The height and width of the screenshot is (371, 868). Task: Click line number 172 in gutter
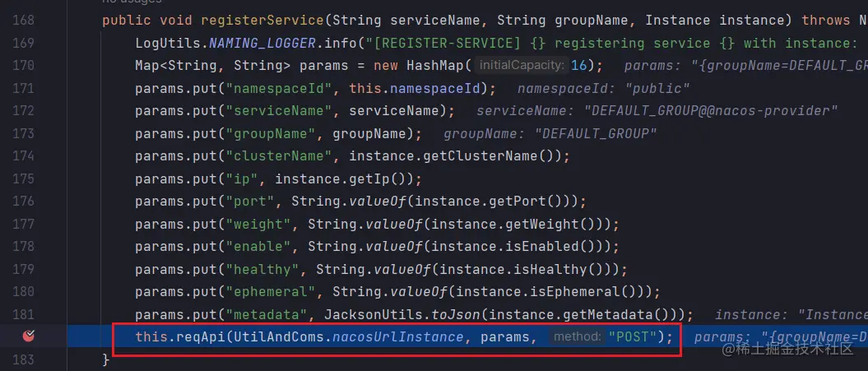pyautogui.click(x=23, y=111)
